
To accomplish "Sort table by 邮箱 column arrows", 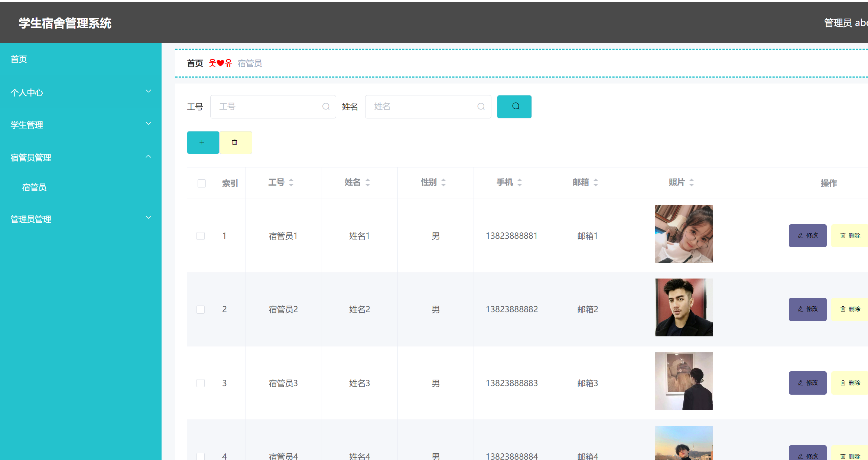I will pos(596,182).
